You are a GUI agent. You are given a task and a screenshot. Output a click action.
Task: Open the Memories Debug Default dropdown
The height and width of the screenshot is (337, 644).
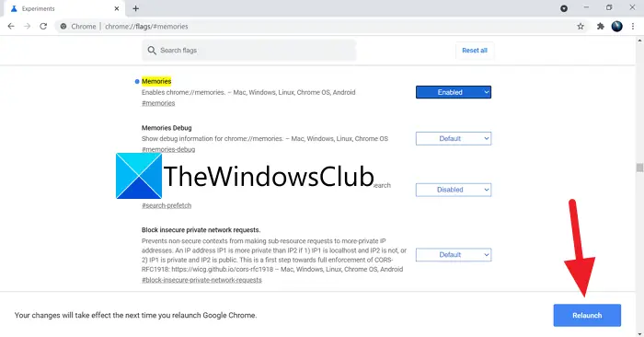[x=453, y=138]
